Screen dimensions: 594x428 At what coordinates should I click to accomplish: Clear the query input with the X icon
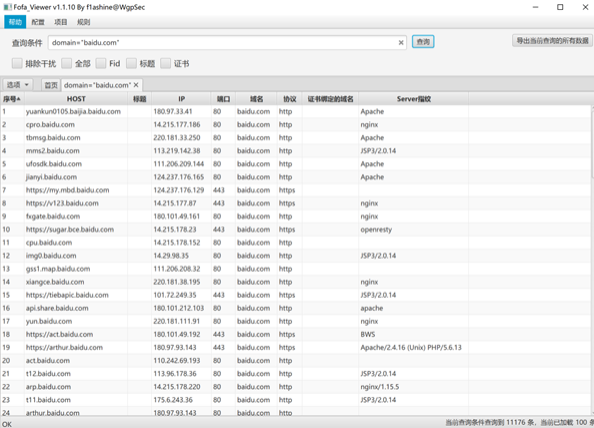coord(401,43)
